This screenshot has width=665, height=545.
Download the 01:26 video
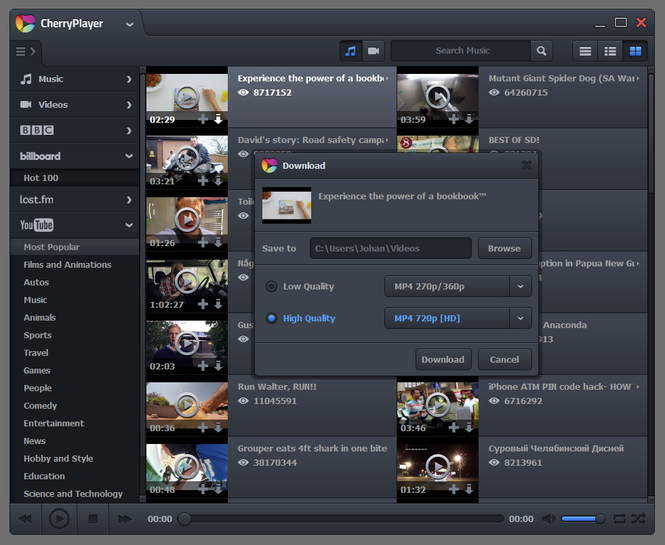click(x=218, y=243)
